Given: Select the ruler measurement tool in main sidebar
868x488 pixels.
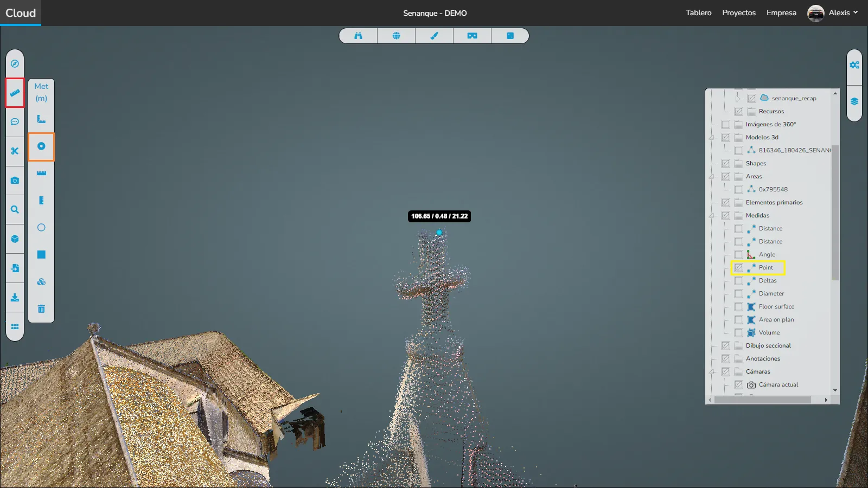Looking at the screenshot, I should (15, 93).
